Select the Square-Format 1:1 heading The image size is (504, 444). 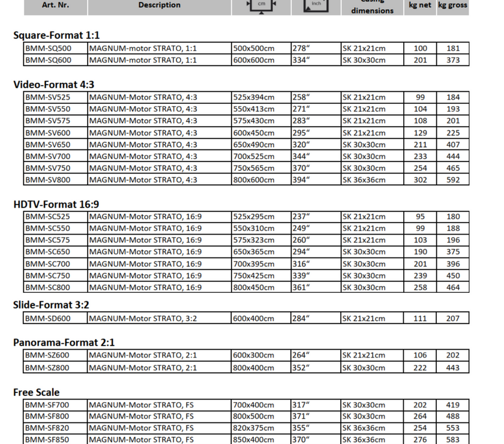(x=56, y=35)
